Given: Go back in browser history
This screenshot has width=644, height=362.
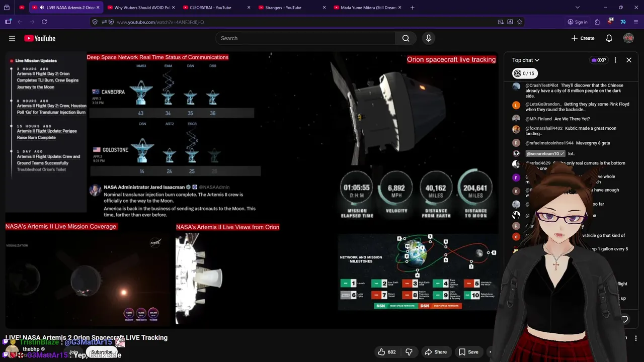Looking at the screenshot, I should coord(20,22).
